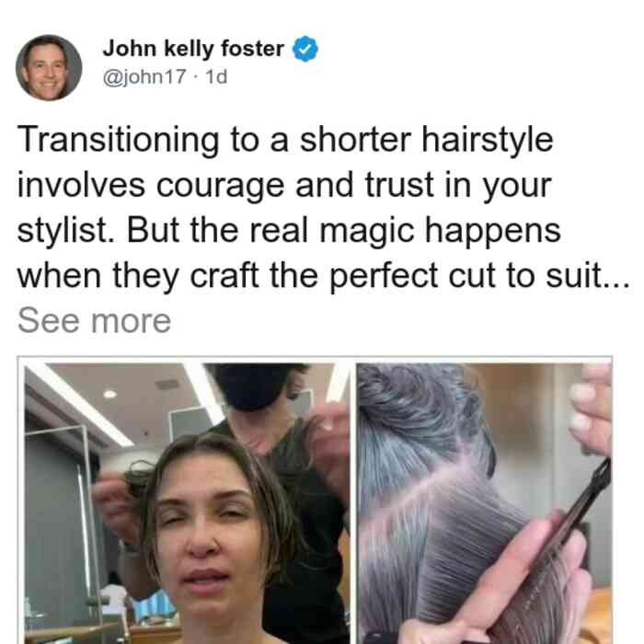Click the line "stylist. But the real magic happens"
The width and height of the screenshot is (644, 644).
[x=289, y=230]
